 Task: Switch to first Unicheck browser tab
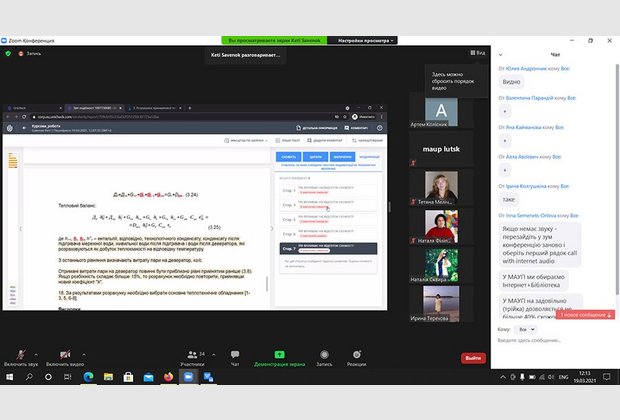pos(34,108)
